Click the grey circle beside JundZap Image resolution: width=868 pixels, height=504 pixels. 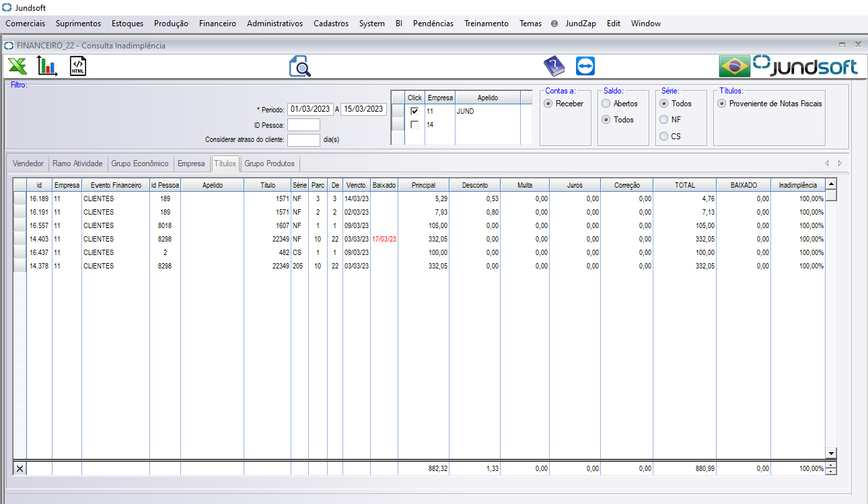[x=554, y=24]
